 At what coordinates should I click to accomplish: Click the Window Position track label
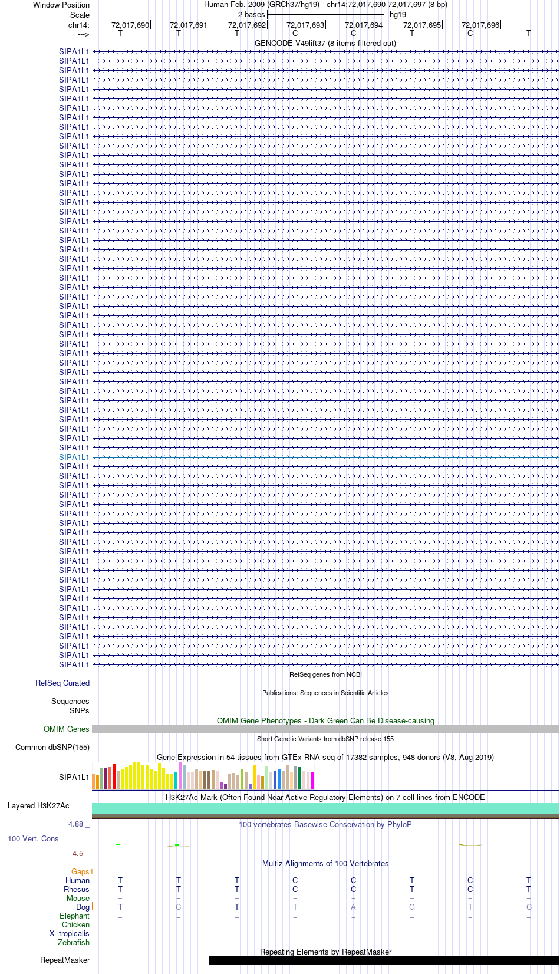click(61, 5)
